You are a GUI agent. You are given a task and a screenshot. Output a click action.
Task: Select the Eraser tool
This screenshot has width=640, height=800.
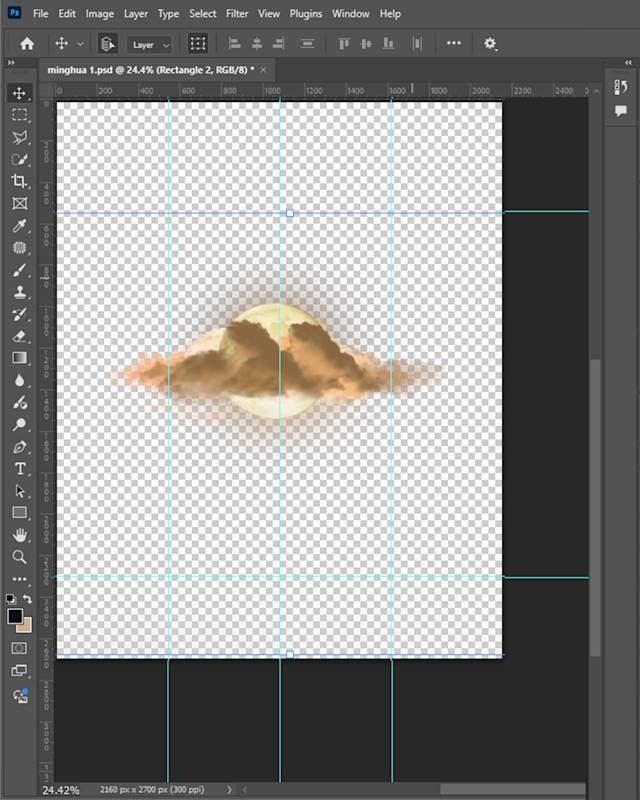[x=19, y=336]
